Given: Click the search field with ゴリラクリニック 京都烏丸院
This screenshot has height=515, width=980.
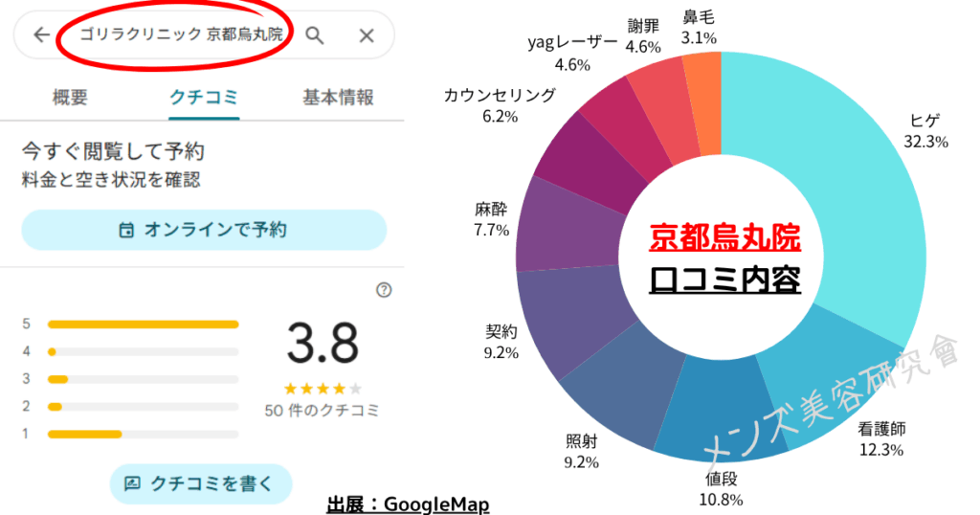Looking at the screenshot, I should pyautogui.click(x=181, y=34).
